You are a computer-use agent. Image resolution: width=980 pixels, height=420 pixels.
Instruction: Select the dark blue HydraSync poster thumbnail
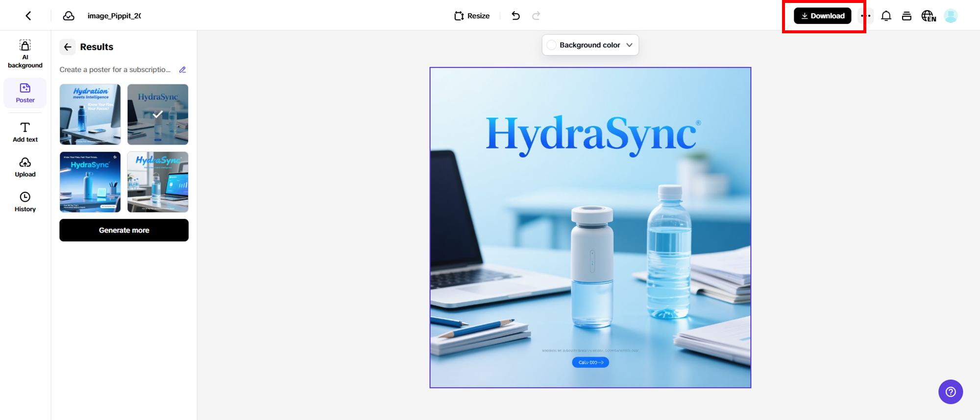click(x=90, y=182)
